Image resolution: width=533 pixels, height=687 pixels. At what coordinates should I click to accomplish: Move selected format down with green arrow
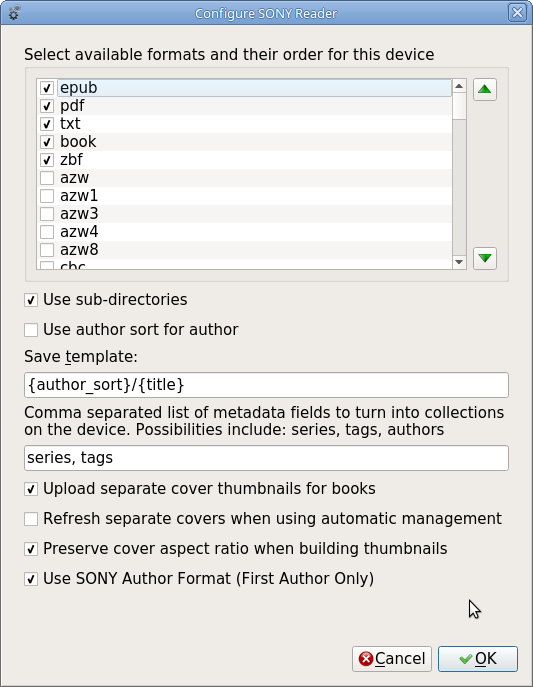(x=484, y=258)
